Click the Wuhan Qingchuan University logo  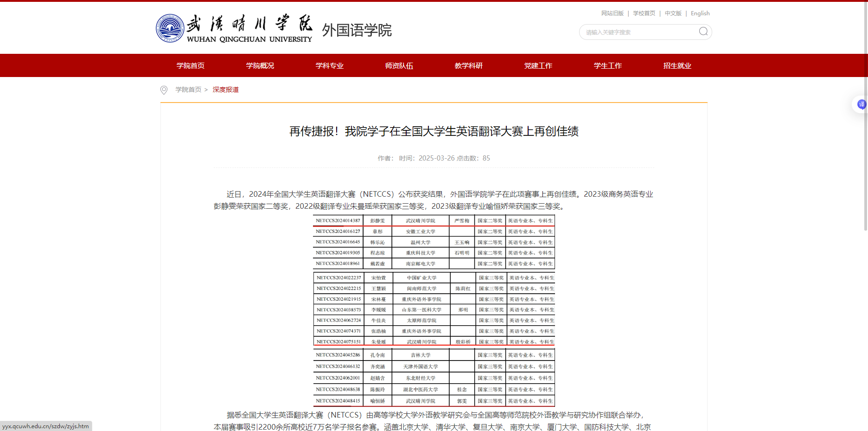pos(234,29)
